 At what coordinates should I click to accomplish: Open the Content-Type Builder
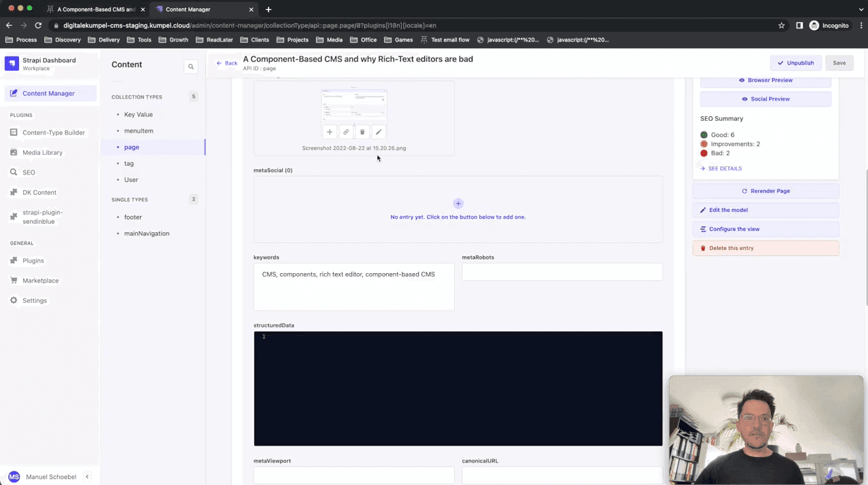coord(53,132)
